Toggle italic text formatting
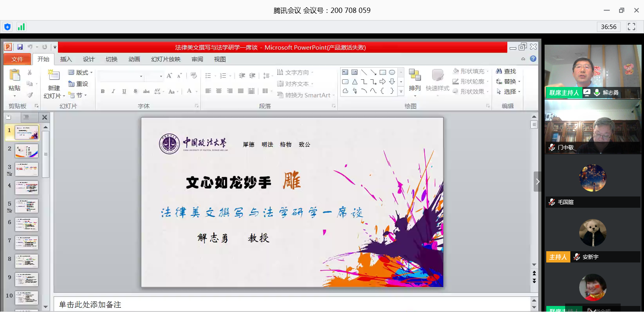This screenshot has width=644, height=312. (x=113, y=91)
